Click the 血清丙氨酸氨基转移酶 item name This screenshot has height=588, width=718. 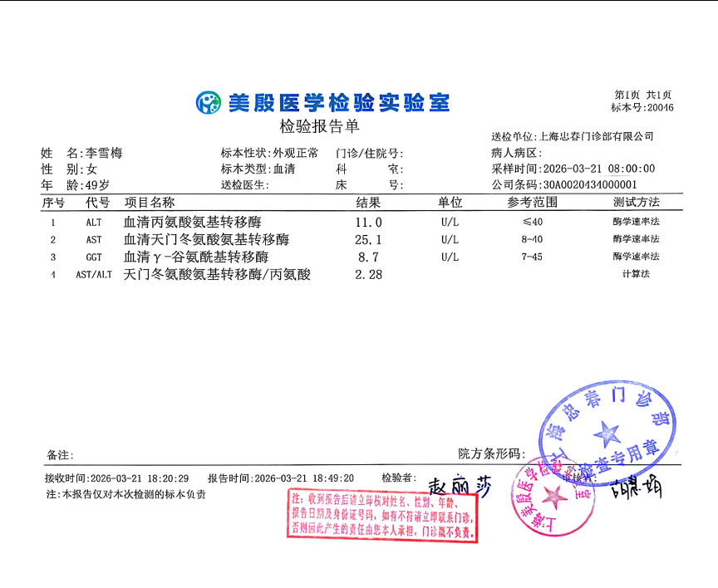coord(193,223)
